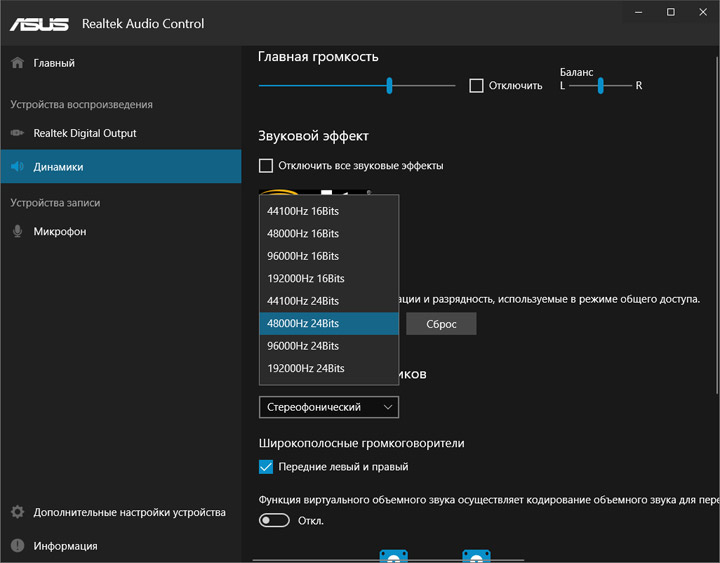This screenshot has height=563, width=720.
Task: Uncheck Передние левый и правый checkbox
Action: click(x=266, y=466)
